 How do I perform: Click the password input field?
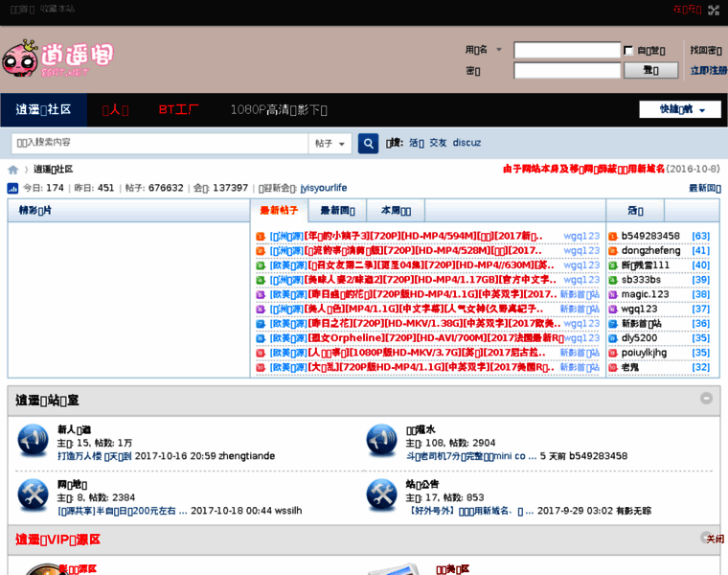click(x=567, y=71)
